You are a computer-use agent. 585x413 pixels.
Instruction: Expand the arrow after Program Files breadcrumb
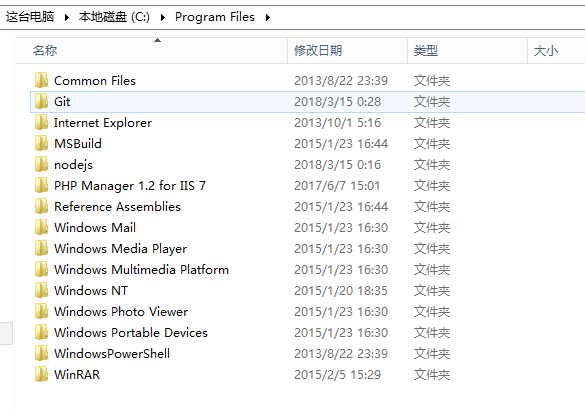tap(268, 17)
